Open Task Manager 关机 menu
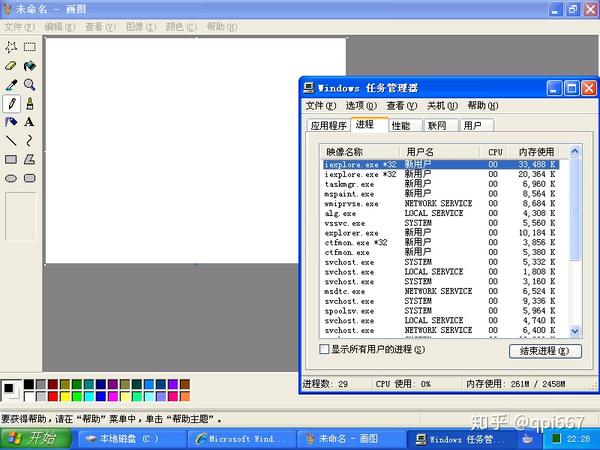Viewport: 600px width, 450px height. [x=442, y=106]
